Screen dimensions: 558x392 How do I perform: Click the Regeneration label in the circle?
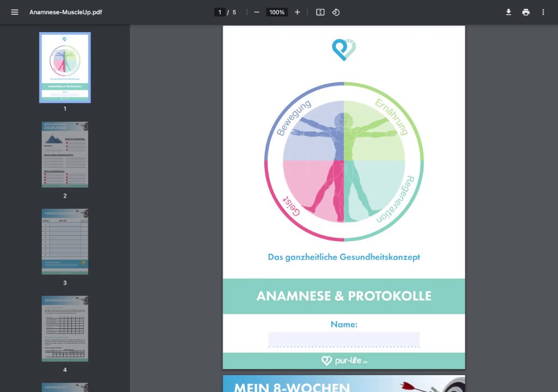[396, 199]
